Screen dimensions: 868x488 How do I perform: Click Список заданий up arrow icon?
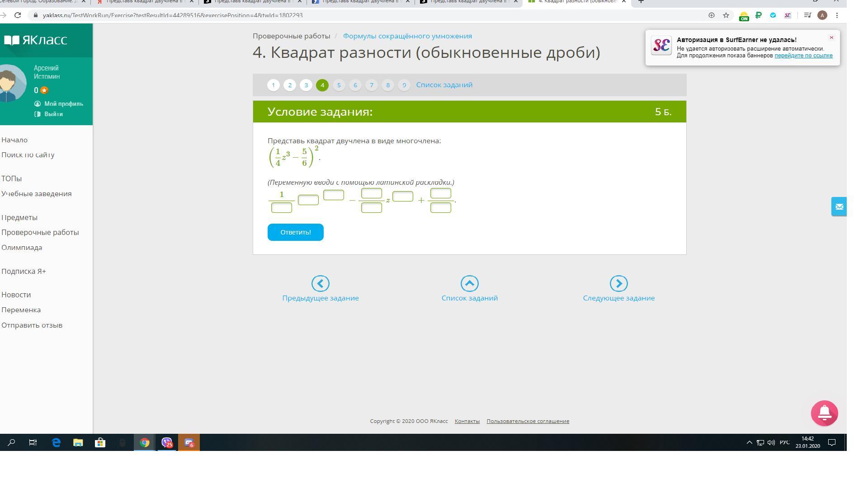tap(470, 284)
